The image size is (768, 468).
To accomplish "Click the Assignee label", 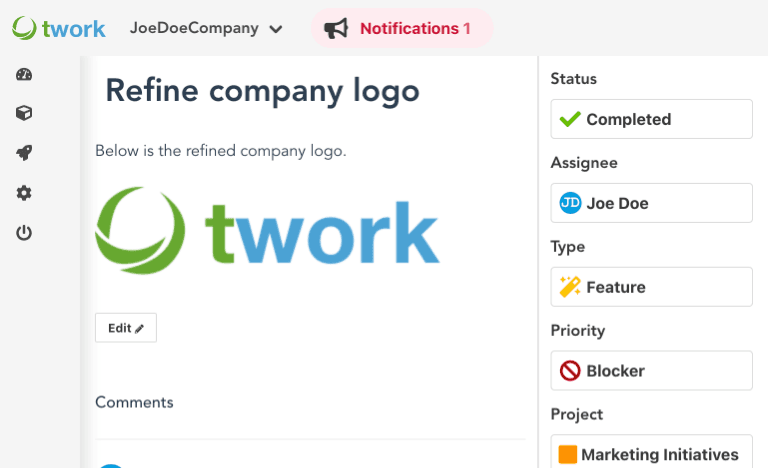I will [584, 163].
